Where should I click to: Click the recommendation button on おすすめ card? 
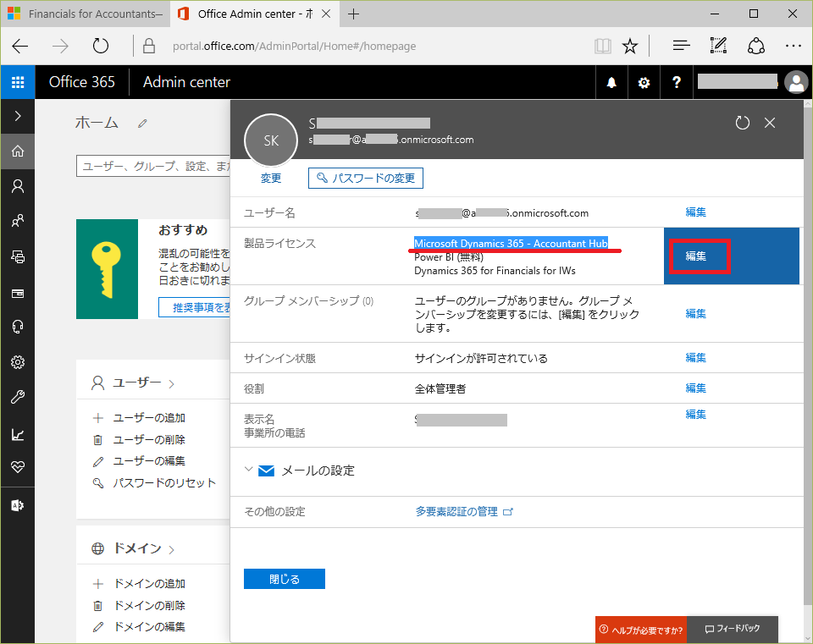pyautogui.click(x=195, y=307)
